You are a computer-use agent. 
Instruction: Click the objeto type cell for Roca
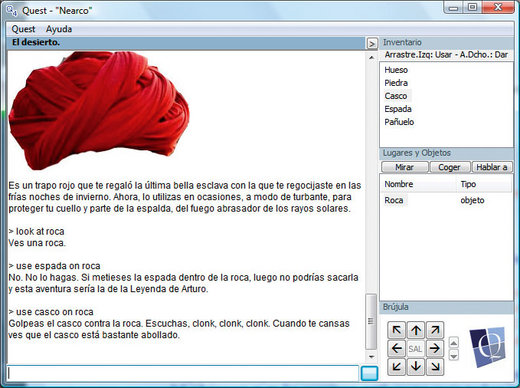(x=472, y=200)
